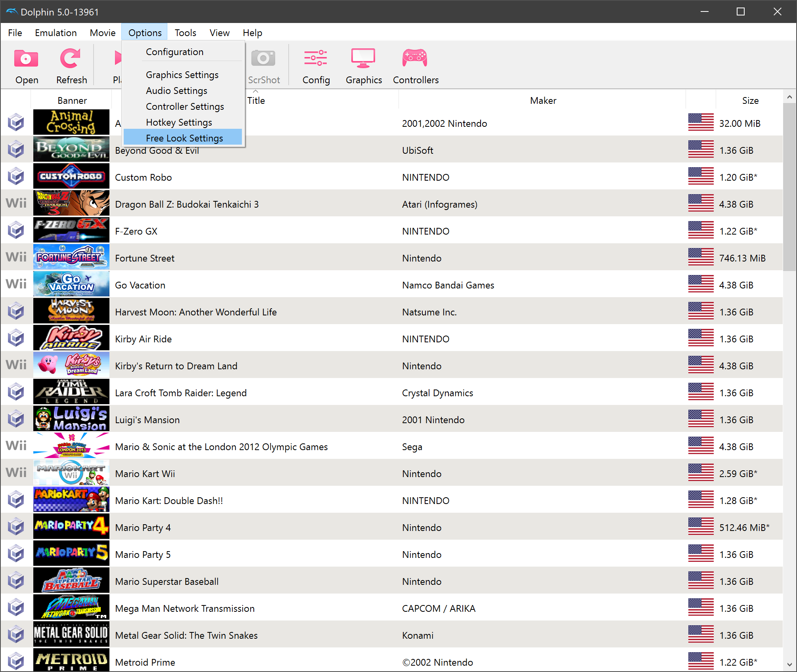Click the Controllers toolbar icon
The width and height of the screenshot is (797, 672).
(415, 59)
